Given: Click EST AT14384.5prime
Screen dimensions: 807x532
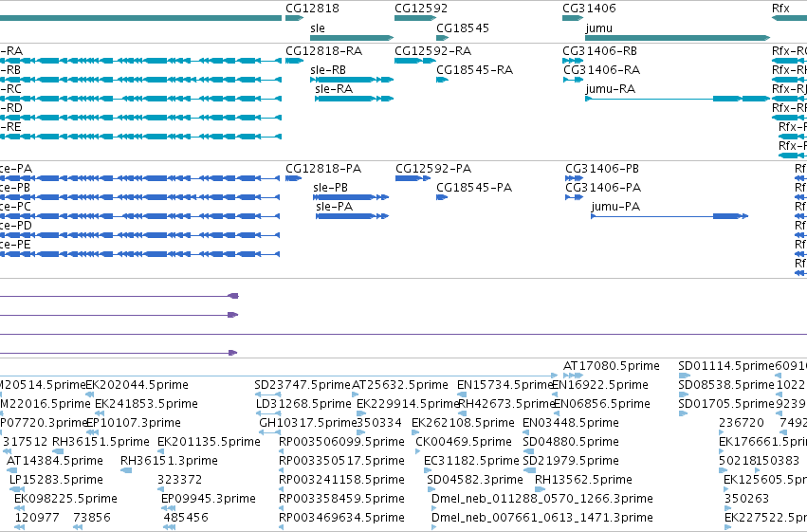Looking at the screenshot, I should pyautogui.click(x=55, y=461).
